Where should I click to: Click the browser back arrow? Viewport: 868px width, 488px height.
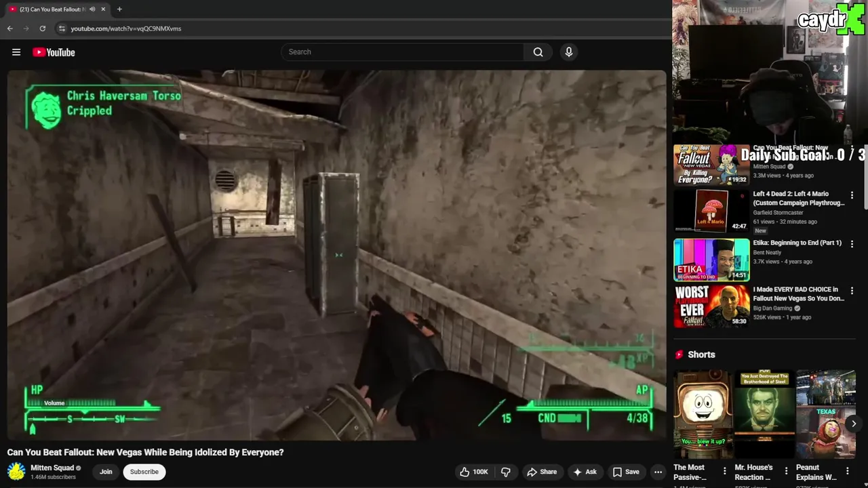pyautogui.click(x=10, y=28)
